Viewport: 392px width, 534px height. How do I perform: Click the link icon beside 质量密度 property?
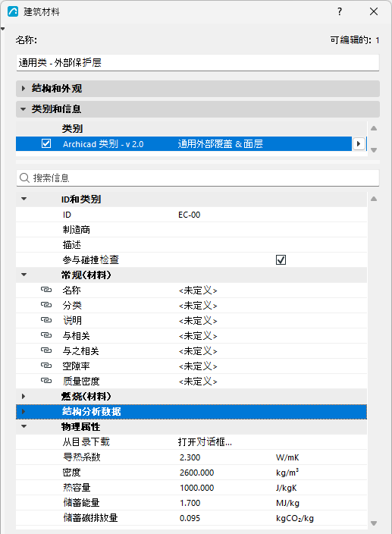click(46, 381)
